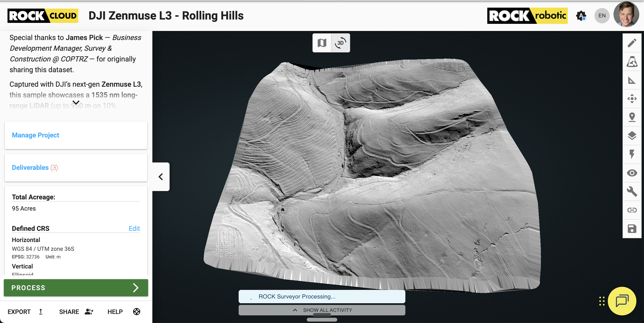The height and width of the screenshot is (323, 644).
Task: Open Deliverables (3)
Action: [35, 167]
